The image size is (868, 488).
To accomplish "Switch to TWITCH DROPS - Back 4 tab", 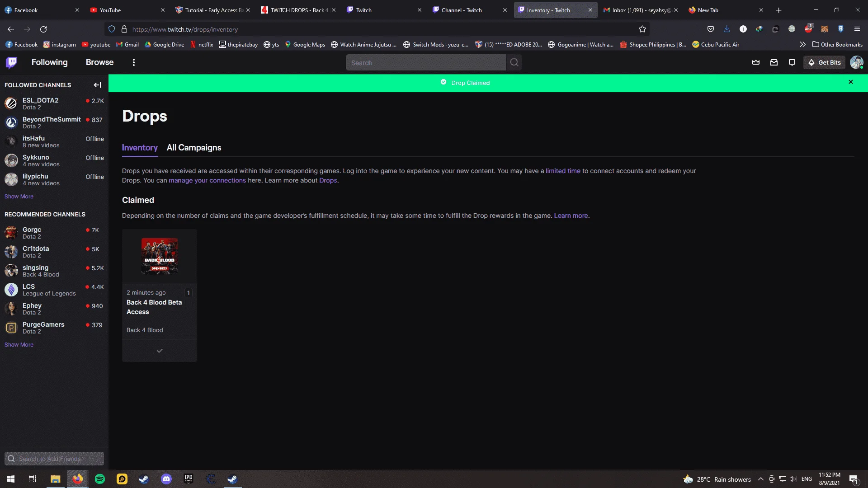I will coord(298,10).
